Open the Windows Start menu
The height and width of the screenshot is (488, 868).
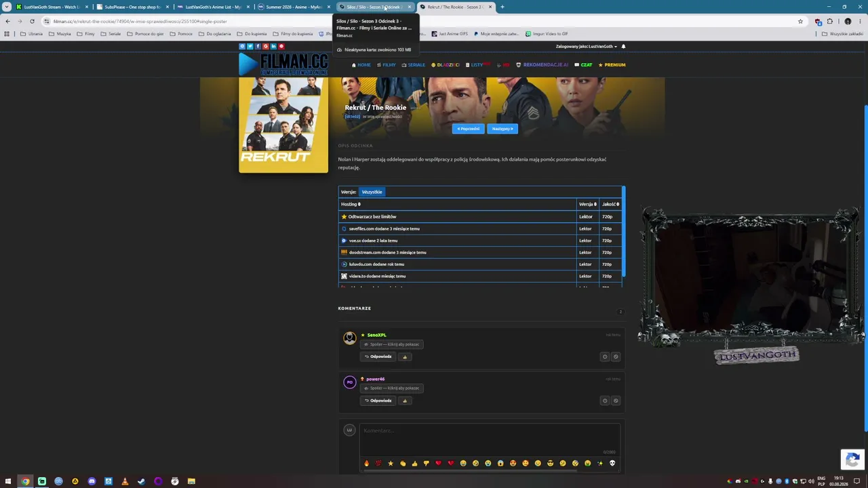pyautogui.click(x=7, y=481)
